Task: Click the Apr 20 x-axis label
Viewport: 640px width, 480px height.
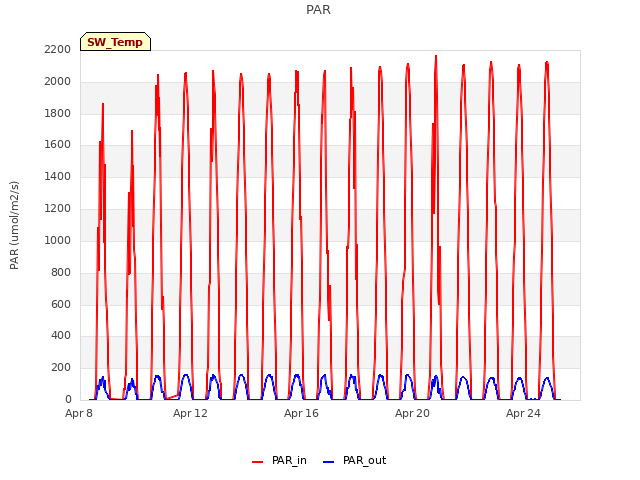Action: point(412,413)
